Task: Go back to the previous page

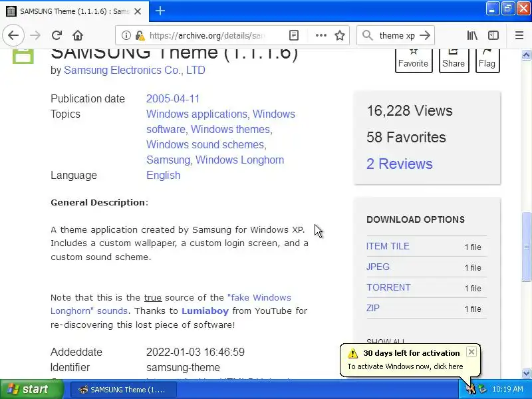Action: pos(13,35)
